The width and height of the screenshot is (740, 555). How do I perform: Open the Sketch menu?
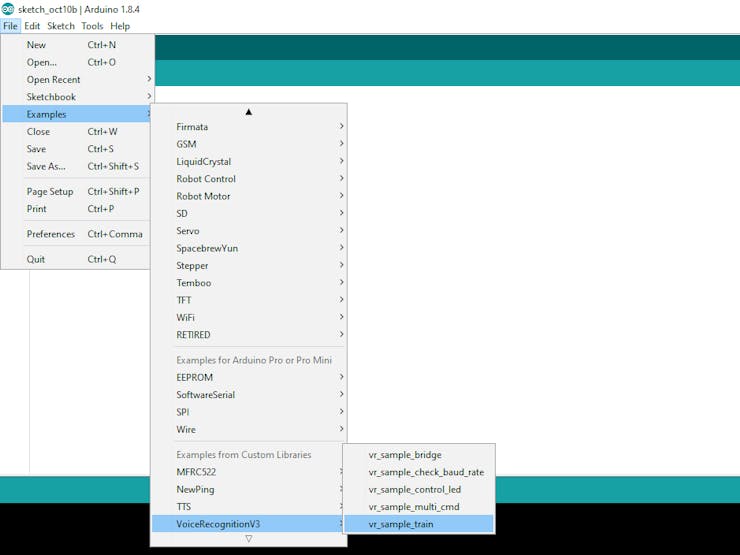pos(61,26)
